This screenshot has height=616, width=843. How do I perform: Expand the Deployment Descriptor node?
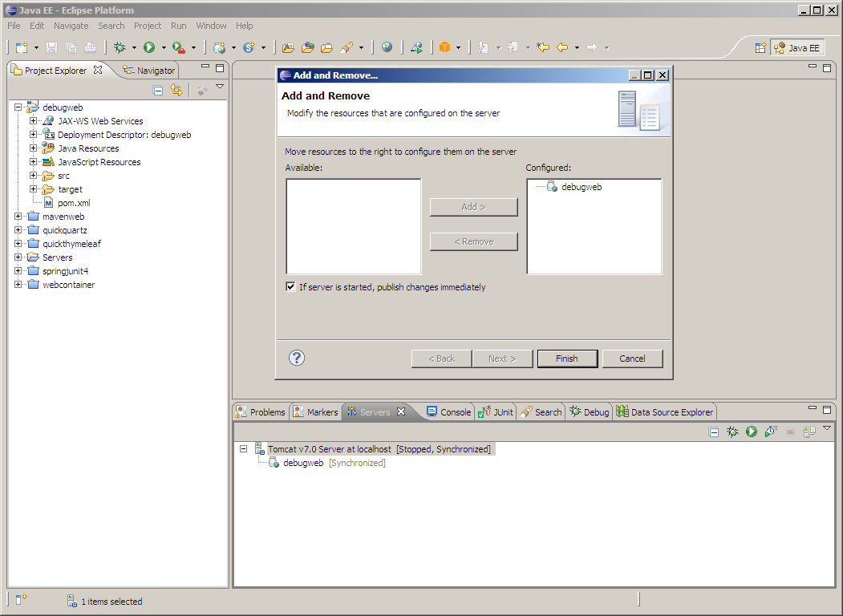34,135
